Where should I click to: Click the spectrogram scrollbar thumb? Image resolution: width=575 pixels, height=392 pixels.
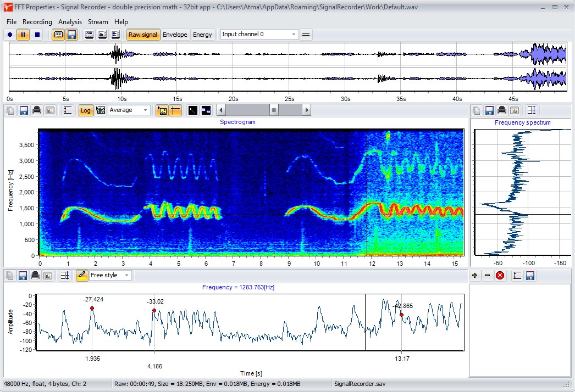[274, 110]
